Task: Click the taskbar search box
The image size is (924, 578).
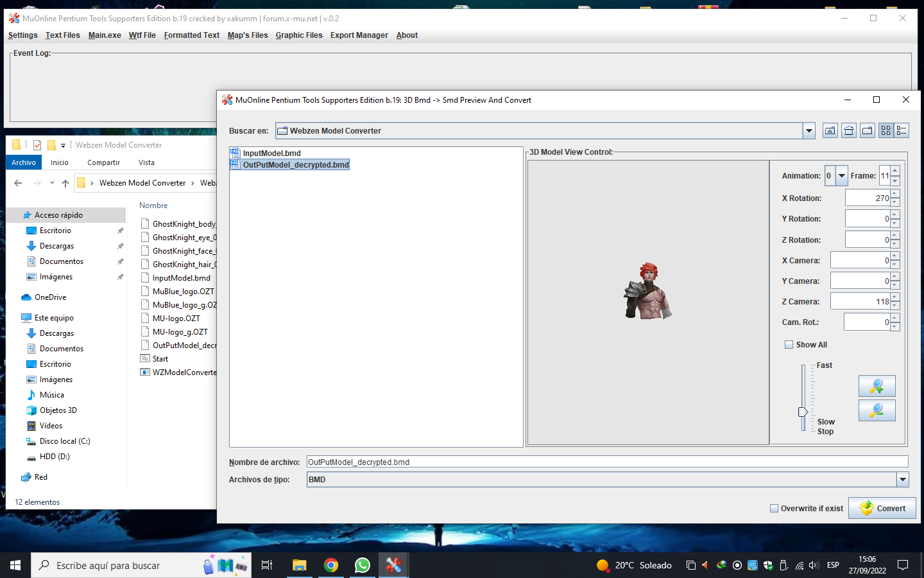Action: point(141,565)
